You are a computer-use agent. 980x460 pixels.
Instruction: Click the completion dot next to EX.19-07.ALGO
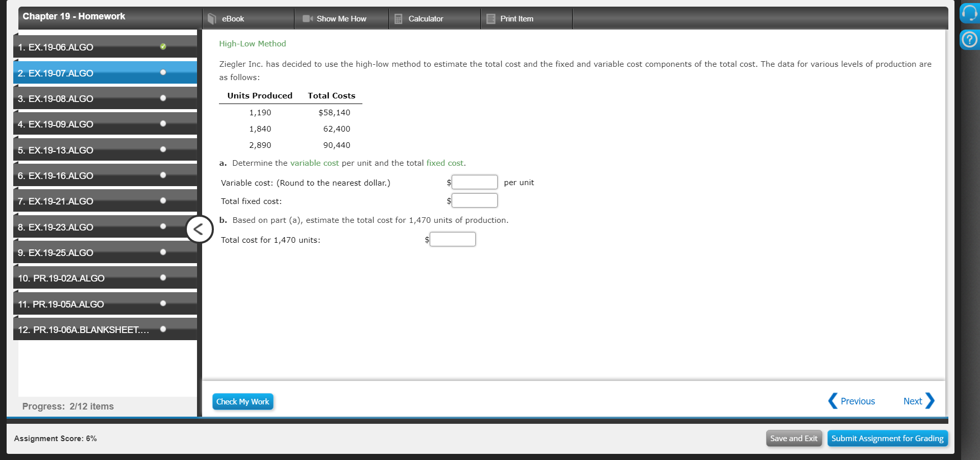(163, 72)
